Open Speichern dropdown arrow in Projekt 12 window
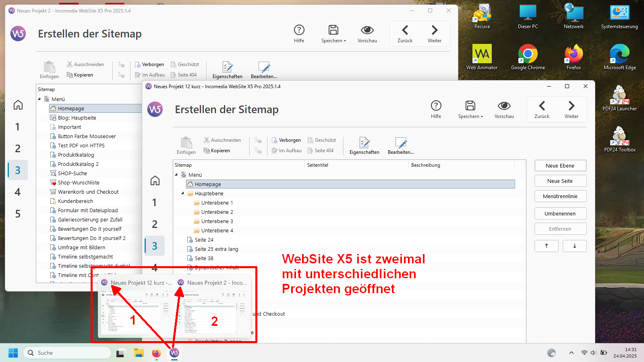 tap(482, 117)
